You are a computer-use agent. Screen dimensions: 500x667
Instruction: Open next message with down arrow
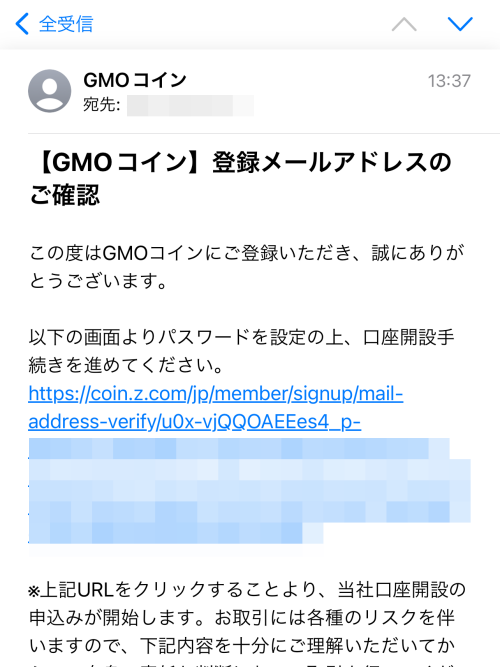click(460, 24)
